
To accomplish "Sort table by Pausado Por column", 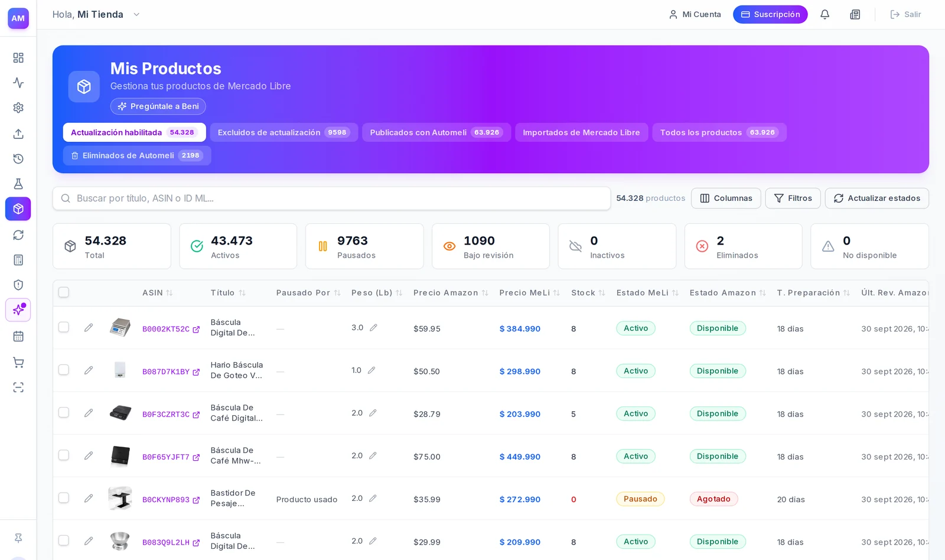I will 308,293.
